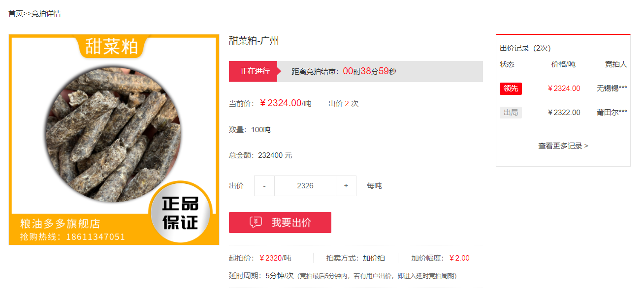This screenshot has height=295, width=644.
Task: Open 查看更多记录 link for more records
Action: (x=563, y=146)
